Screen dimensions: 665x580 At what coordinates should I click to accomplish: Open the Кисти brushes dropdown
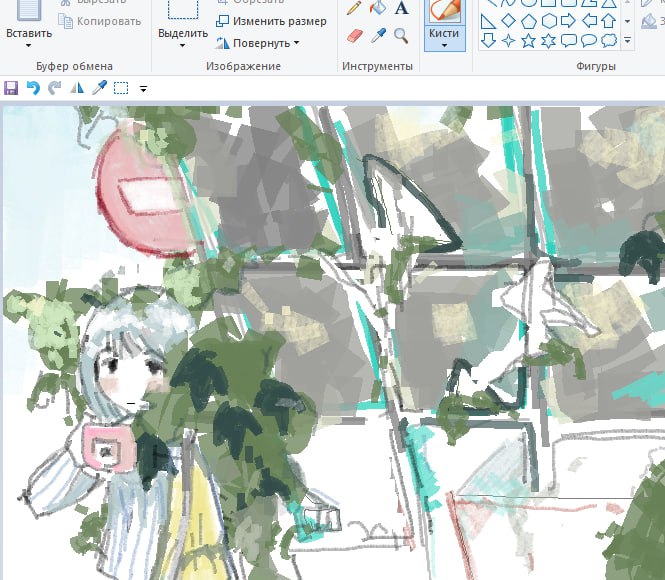pos(444,45)
